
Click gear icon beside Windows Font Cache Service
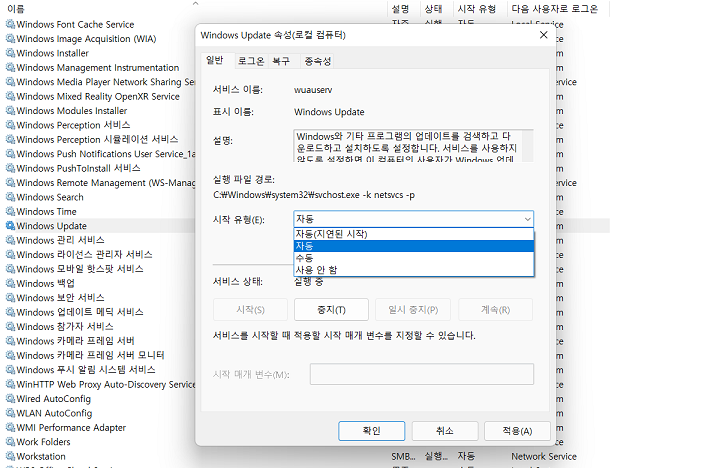[10, 24]
